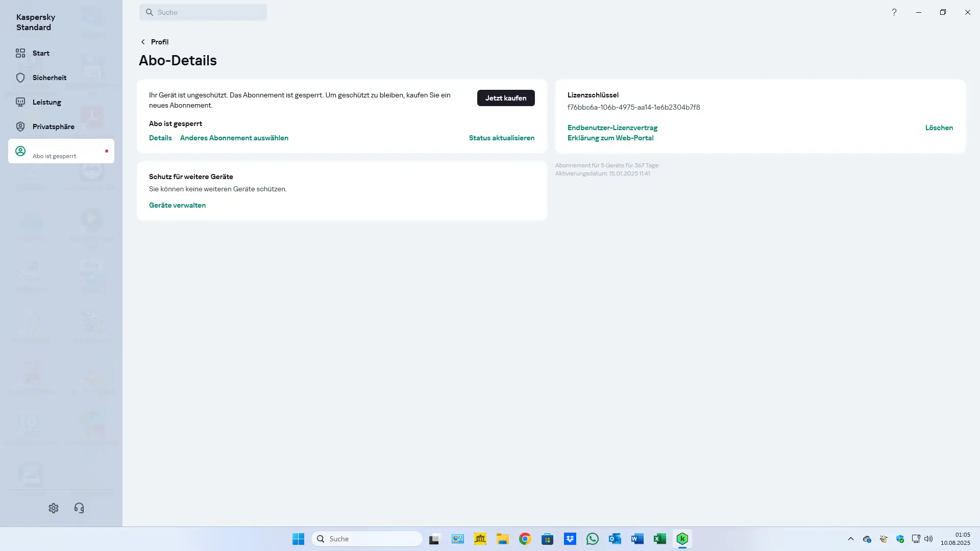
Task: Open support via headset icon
Action: (79, 508)
